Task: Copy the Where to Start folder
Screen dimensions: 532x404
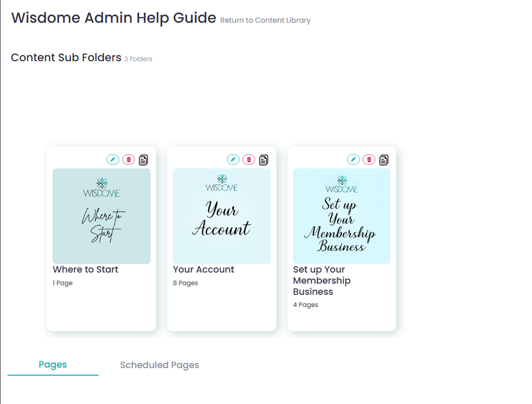Action: tap(143, 160)
